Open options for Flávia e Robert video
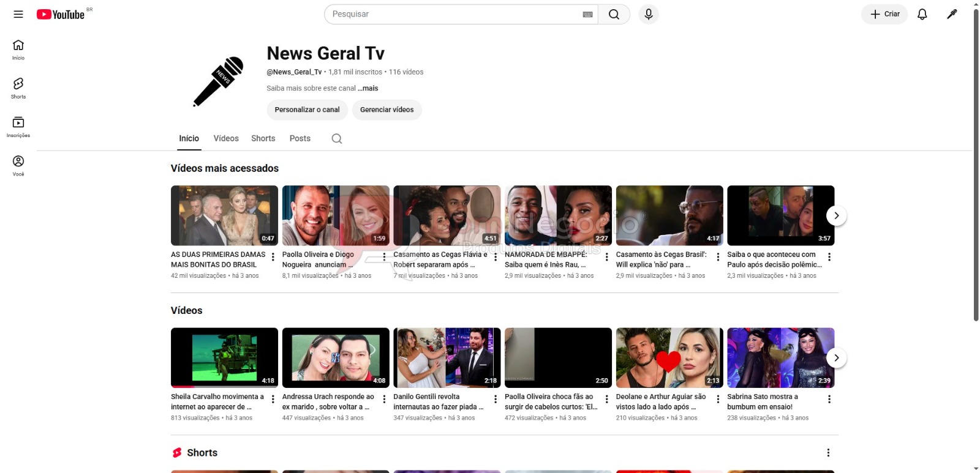Screen dimensions: 980x473 [x=496, y=257]
